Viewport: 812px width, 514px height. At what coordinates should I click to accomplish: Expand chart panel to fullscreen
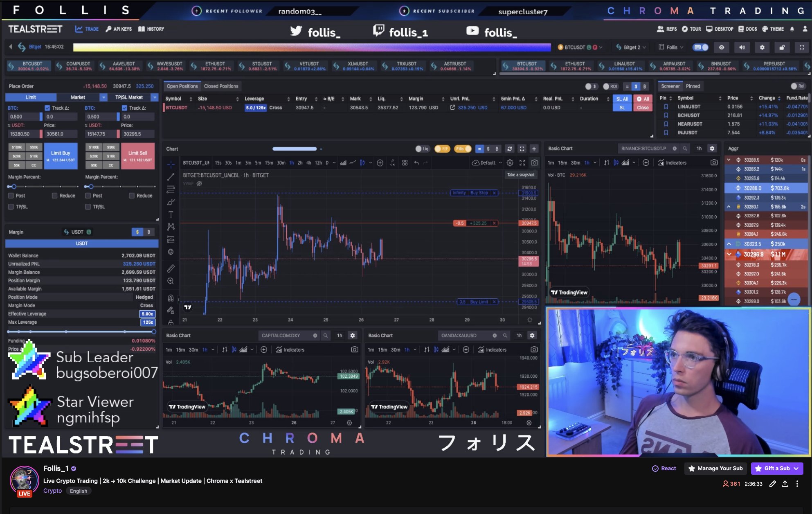tap(522, 149)
